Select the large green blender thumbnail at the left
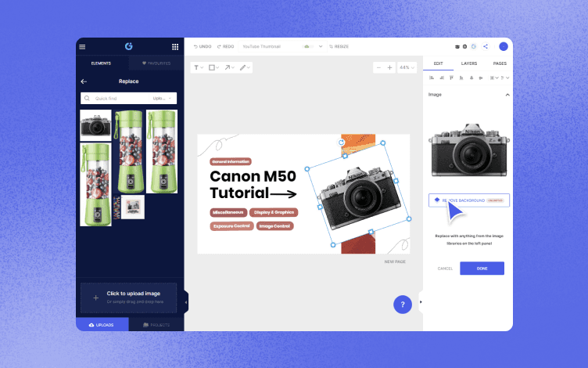 click(x=95, y=184)
